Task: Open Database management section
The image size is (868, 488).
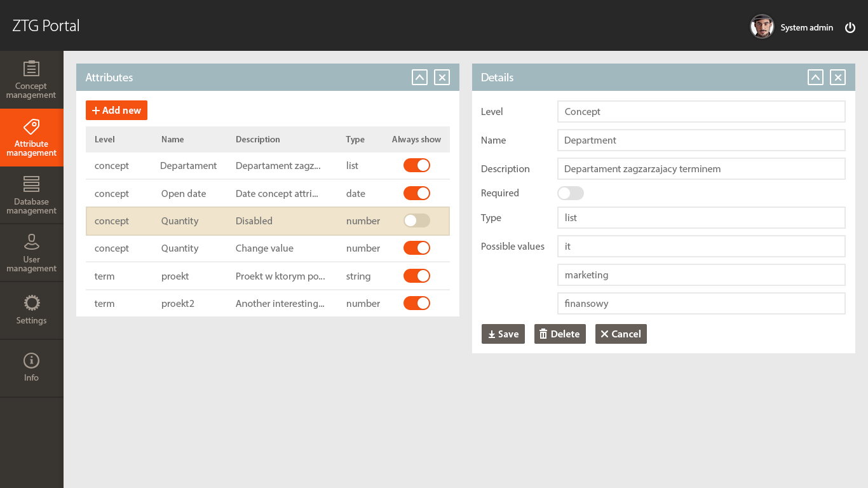Action: tap(31, 195)
